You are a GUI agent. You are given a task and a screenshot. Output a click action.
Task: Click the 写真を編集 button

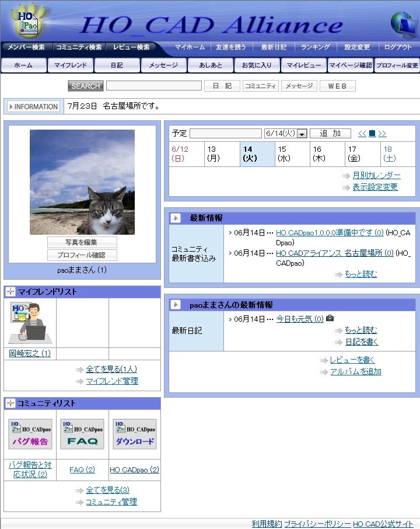point(82,242)
